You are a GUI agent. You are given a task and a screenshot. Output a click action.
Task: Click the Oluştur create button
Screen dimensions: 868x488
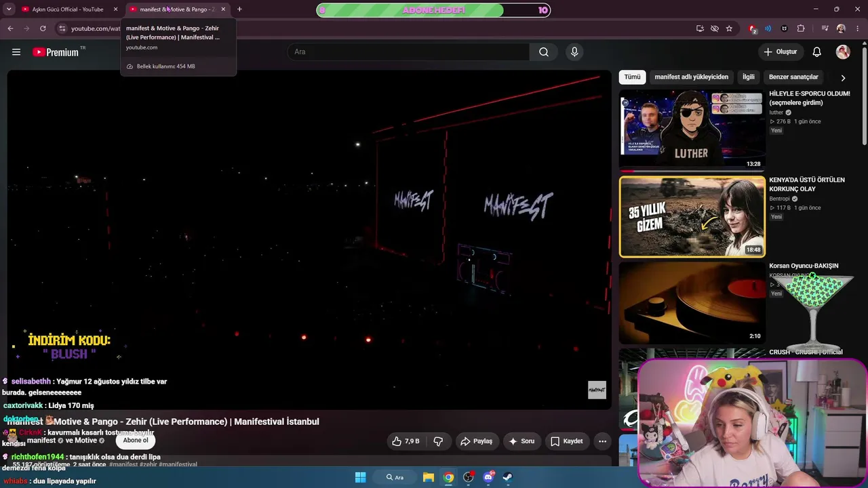(x=781, y=52)
